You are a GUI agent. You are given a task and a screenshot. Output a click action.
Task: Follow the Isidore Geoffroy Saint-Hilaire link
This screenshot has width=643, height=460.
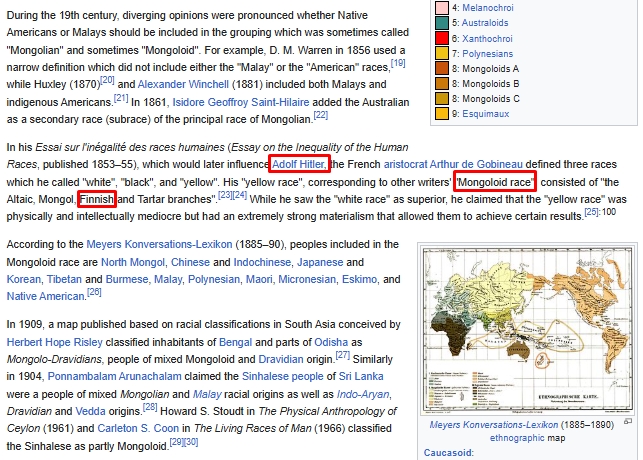click(x=241, y=102)
